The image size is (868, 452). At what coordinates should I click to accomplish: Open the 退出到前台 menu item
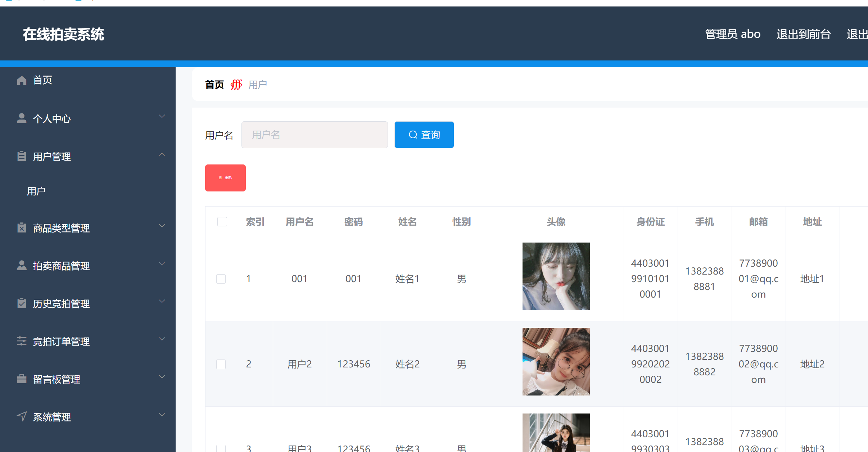803,34
